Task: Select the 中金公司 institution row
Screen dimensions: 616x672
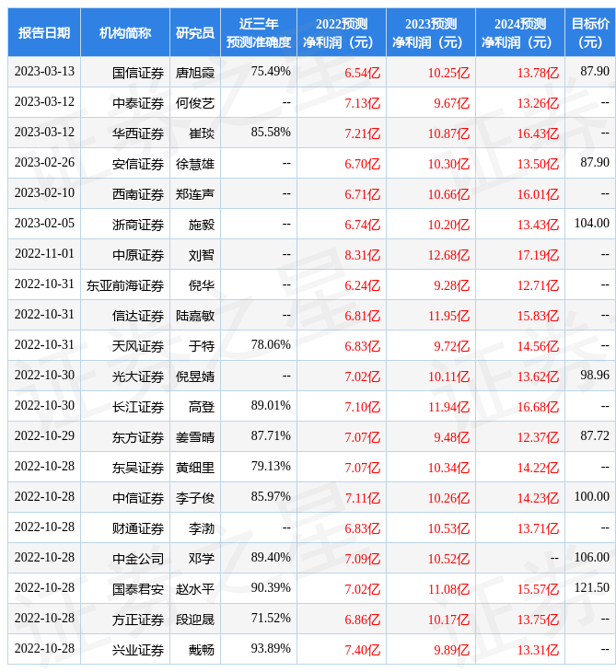Action: (138, 559)
